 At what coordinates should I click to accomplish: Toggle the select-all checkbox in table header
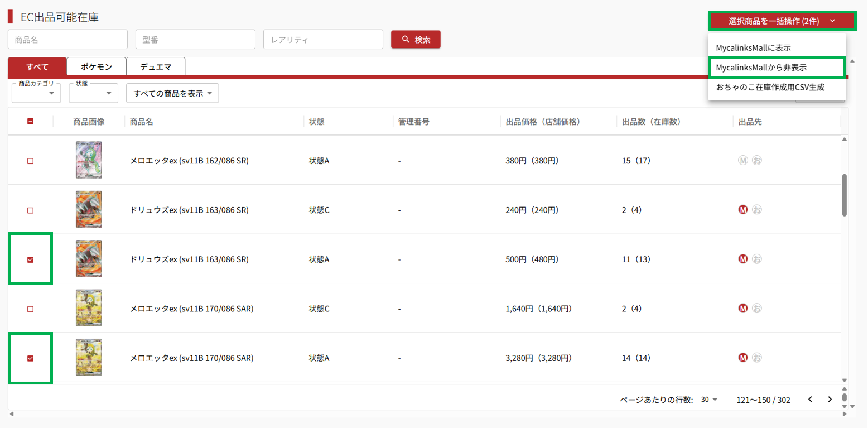pyautogui.click(x=31, y=122)
